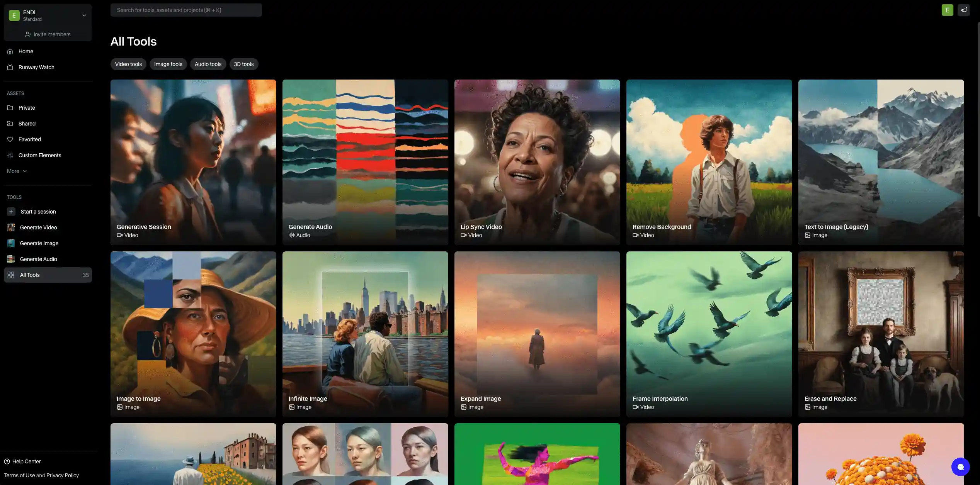The width and height of the screenshot is (980, 485).
Task: Click the plus icon to start a session
Action: click(11, 212)
